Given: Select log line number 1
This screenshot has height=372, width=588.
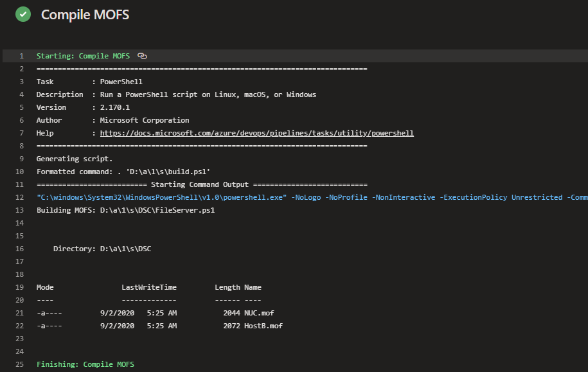Looking at the screenshot, I should point(21,56).
